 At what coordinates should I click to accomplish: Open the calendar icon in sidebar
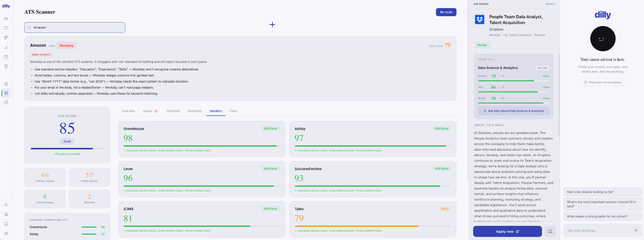pyautogui.click(x=6, y=57)
